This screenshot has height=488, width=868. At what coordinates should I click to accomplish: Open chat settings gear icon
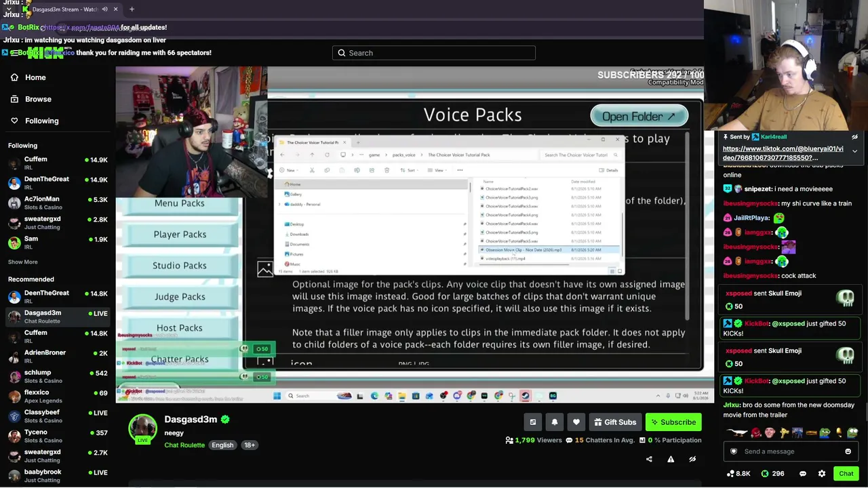[822, 474]
